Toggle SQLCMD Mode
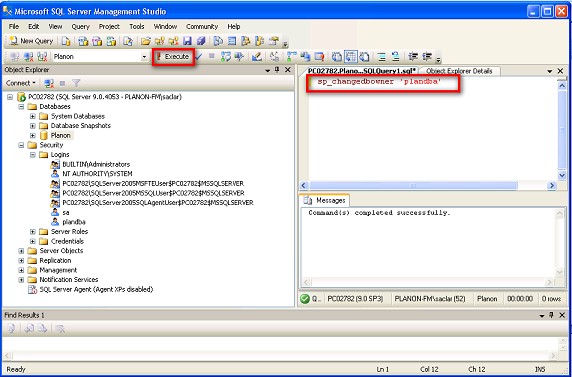This screenshot has width=572, height=377. pyautogui.click(x=320, y=57)
